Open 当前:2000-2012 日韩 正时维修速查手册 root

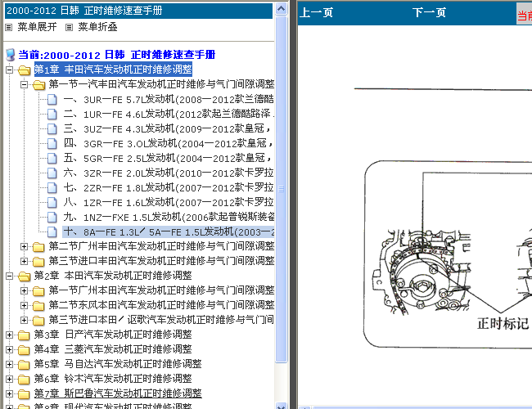(117, 55)
